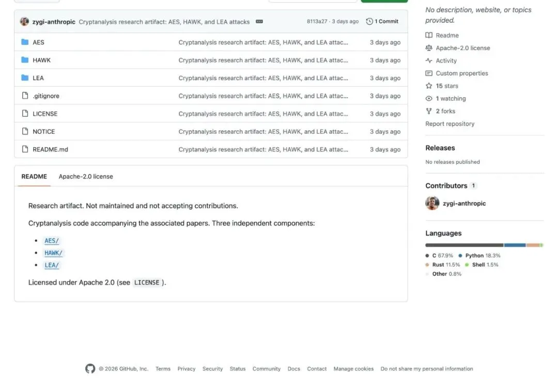Click zygi-anthropic username in commit header

54,22
